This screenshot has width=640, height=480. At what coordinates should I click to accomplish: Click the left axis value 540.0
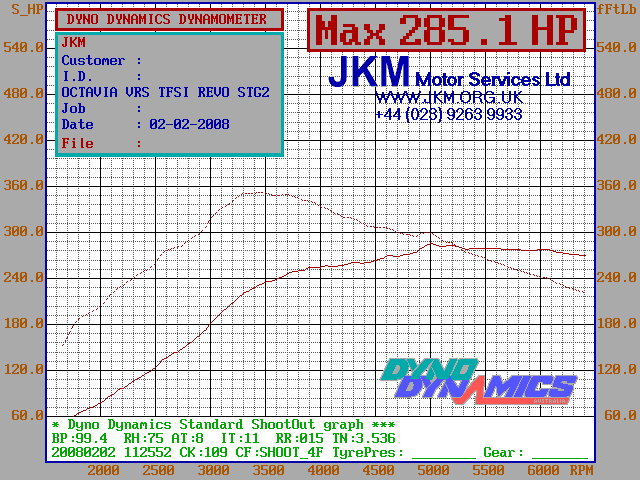click(23, 47)
